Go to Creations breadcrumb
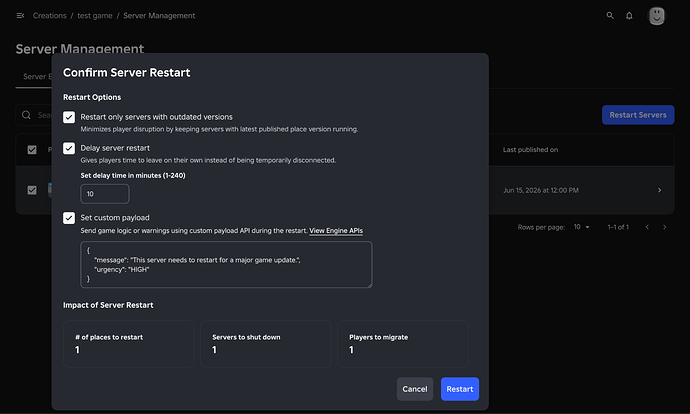This screenshot has width=690, height=414. tap(49, 15)
